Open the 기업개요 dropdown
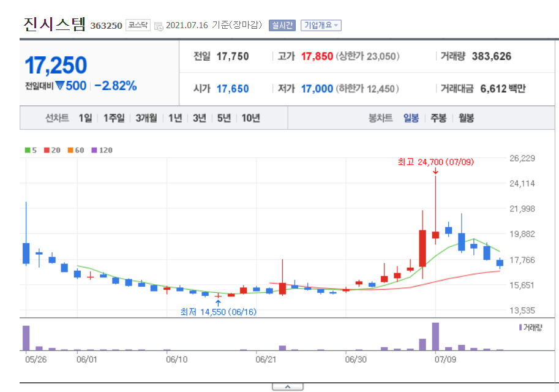Screen dimensions: 559x392 click(x=321, y=25)
